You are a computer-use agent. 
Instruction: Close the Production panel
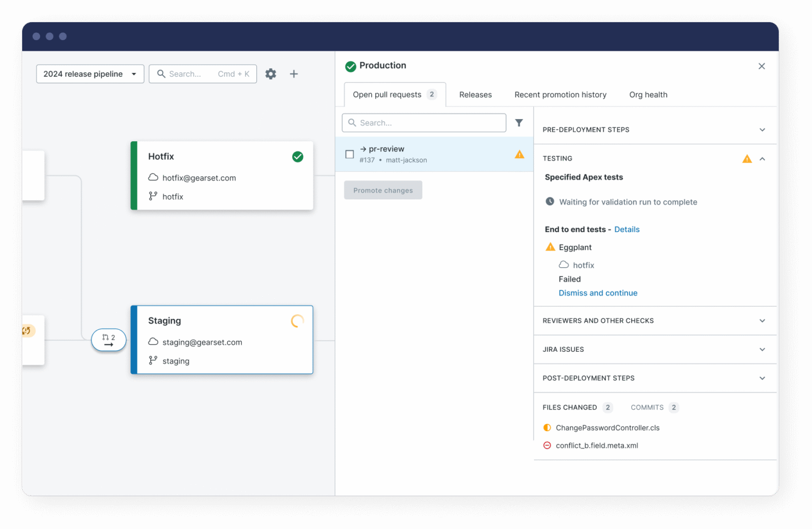pyautogui.click(x=761, y=66)
